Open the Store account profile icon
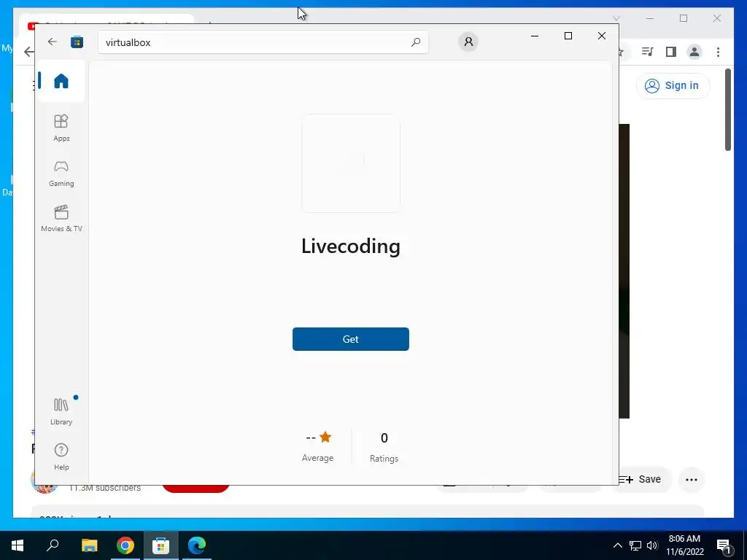The height and width of the screenshot is (560, 747). (x=468, y=42)
